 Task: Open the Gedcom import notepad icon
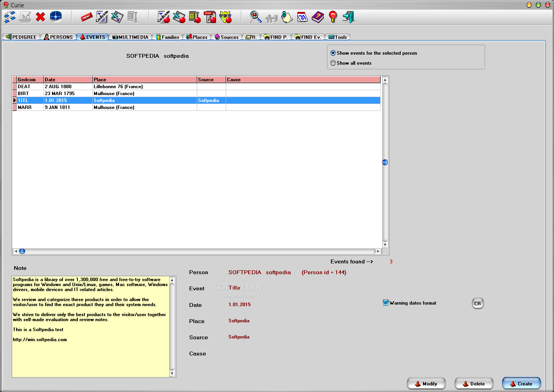[102, 17]
